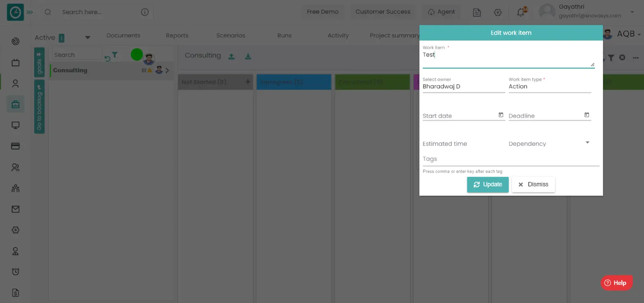Click the Tags input field
This screenshot has width=644, height=303.
click(x=510, y=159)
